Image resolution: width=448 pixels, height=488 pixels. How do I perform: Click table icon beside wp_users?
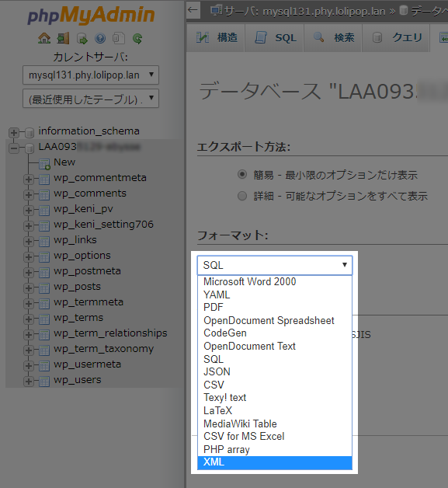click(44, 382)
